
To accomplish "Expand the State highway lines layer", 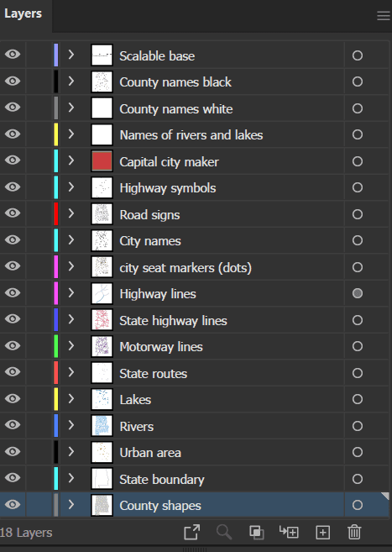I will (x=71, y=319).
